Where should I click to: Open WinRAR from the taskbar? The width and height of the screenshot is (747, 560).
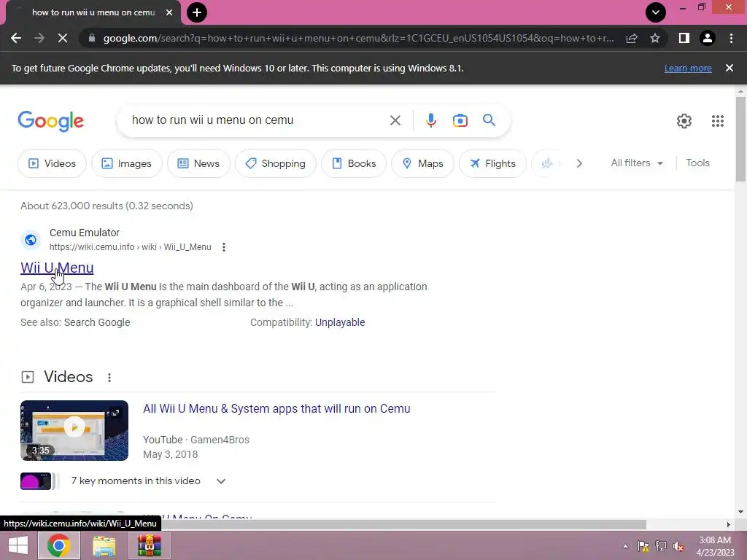pos(149,545)
